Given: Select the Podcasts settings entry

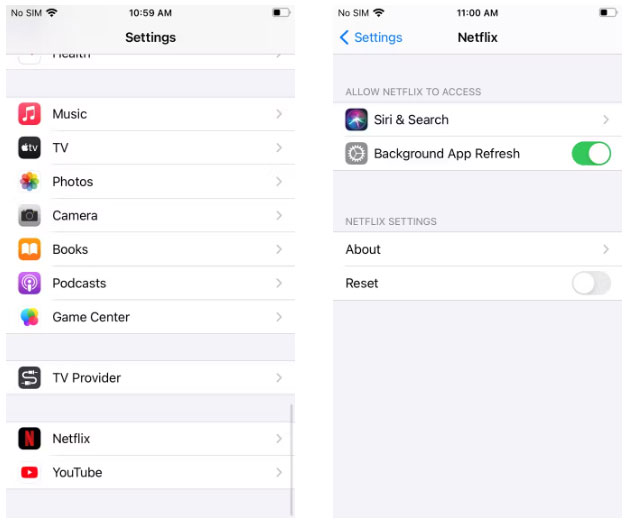Looking at the screenshot, I should 150,283.
